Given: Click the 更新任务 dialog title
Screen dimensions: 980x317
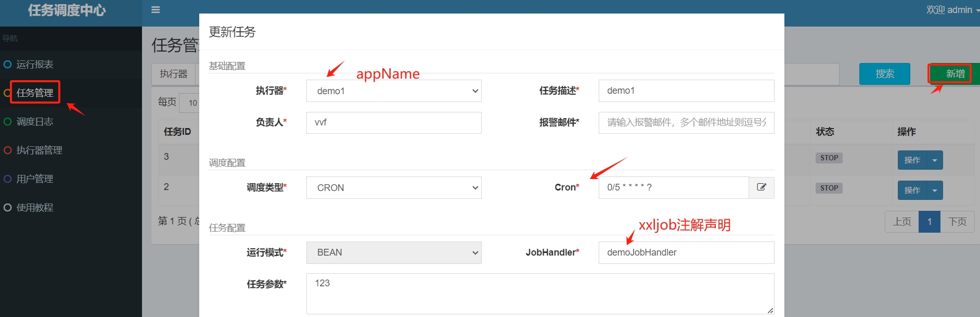Looking at the screenshot, I should [x=232, y=32].
